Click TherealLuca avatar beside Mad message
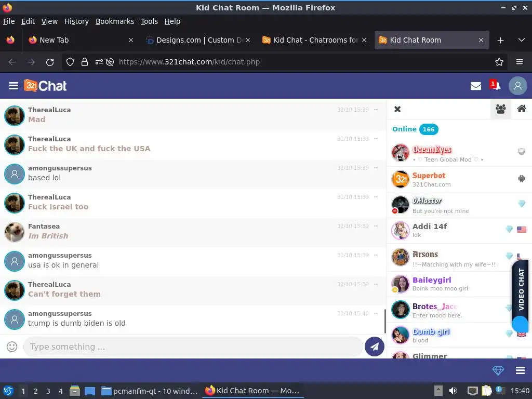The height and width of the screenshot is (399, 532). (x=14, y=116)
